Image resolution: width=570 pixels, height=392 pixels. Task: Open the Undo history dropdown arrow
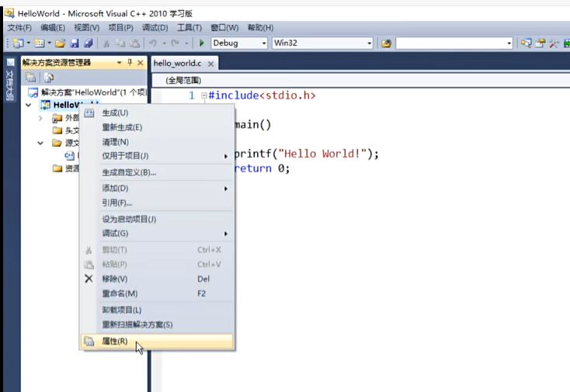[x=165, y=43]
